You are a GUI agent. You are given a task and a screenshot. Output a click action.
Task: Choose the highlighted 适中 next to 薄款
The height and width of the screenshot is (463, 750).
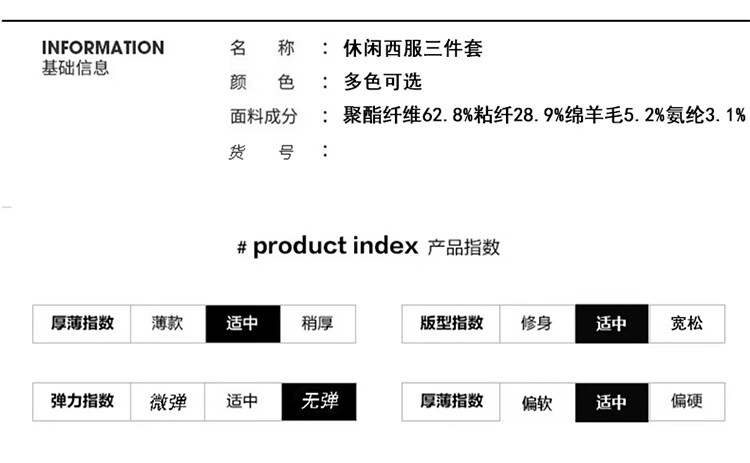tap(243, 324)
